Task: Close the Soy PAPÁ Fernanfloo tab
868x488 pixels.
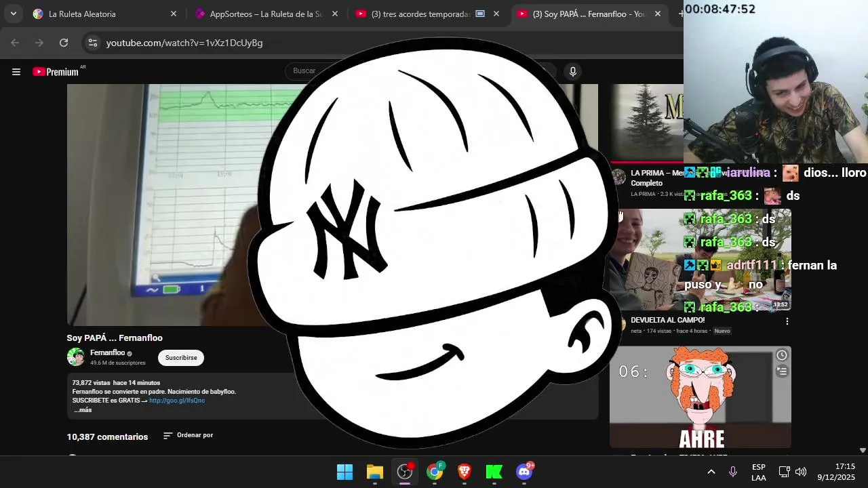Action: (657, 14)
